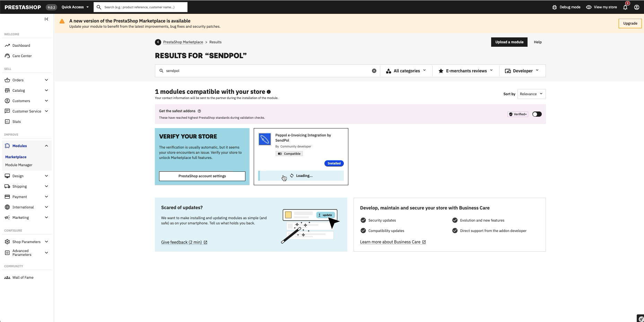Open the Quick Access menu
Viewport: 644px width, 322px height.
(x=75, y=7)
